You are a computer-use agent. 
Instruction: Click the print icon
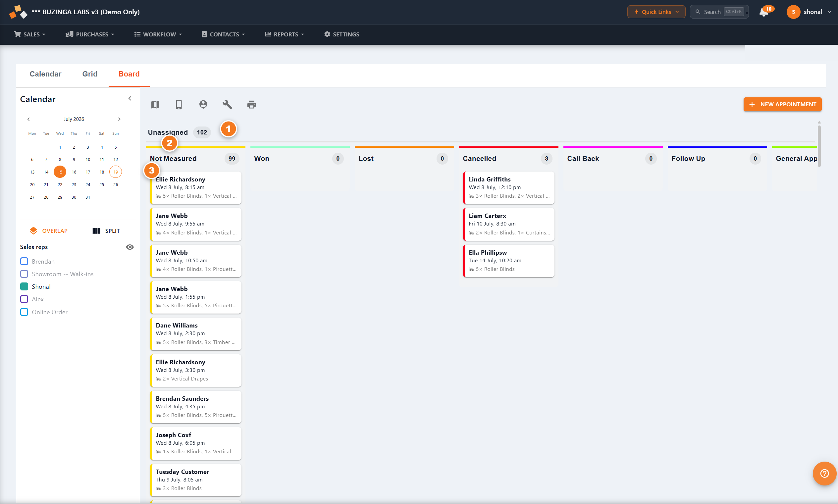251,105
